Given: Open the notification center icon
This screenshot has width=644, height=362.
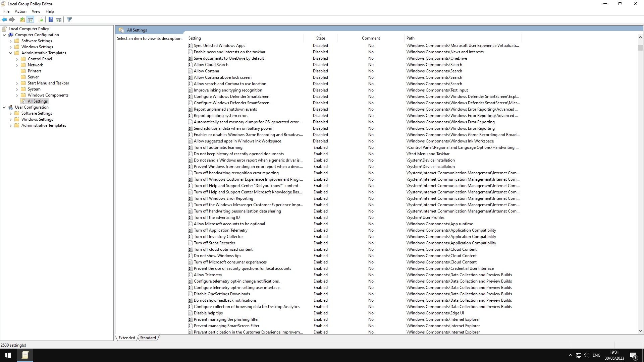Looking at the screenshot, I should 634,355.
